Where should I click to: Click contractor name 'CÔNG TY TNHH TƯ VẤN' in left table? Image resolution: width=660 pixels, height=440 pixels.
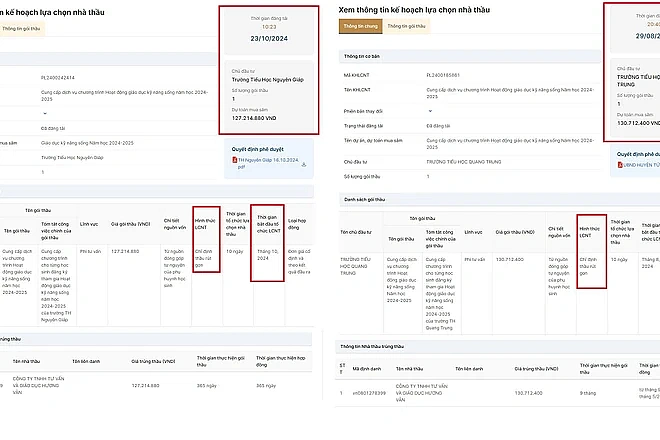tap(38, 386)
